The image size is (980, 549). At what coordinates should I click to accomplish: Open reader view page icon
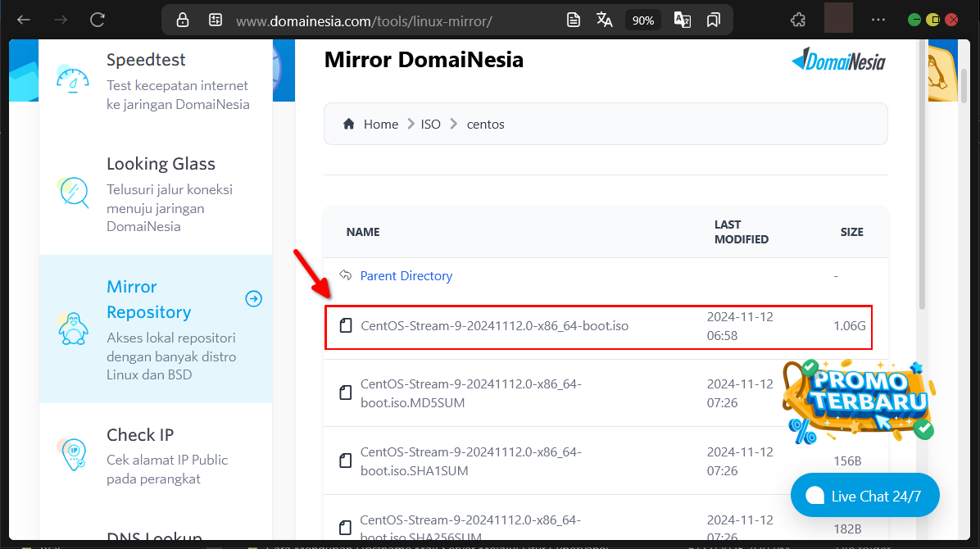[573, 20]
